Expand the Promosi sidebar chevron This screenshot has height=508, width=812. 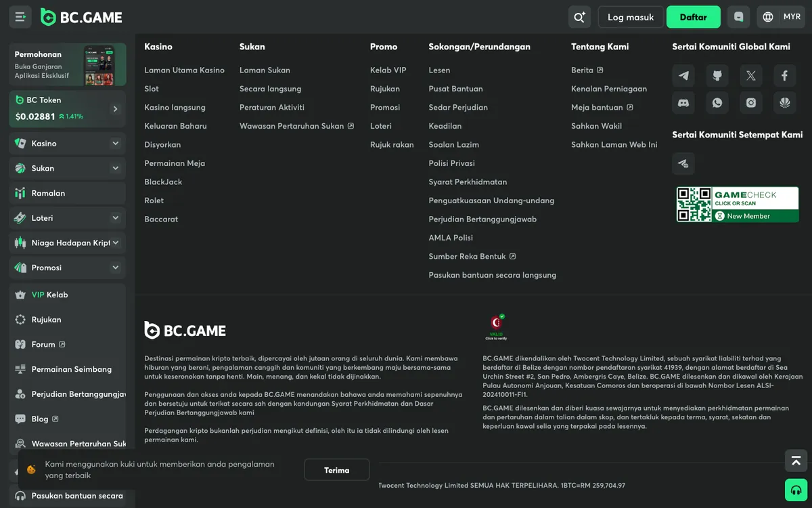tap(115, 268)
